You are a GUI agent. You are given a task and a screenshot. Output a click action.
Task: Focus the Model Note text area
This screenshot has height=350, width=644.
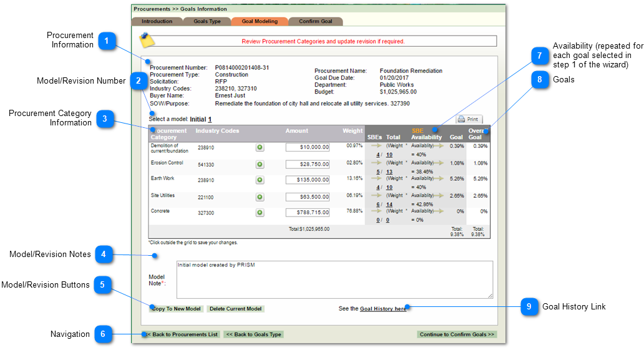334,280
